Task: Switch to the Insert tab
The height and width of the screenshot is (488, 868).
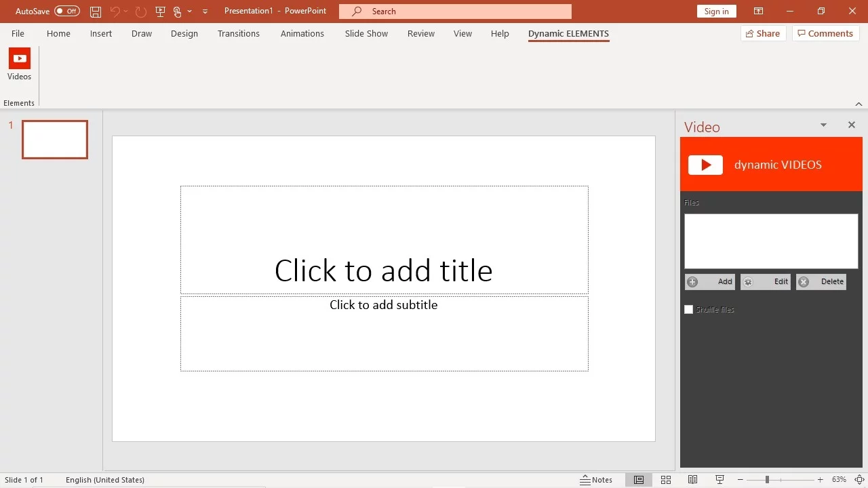Action: pyautogui.click(x=101, y=33)
